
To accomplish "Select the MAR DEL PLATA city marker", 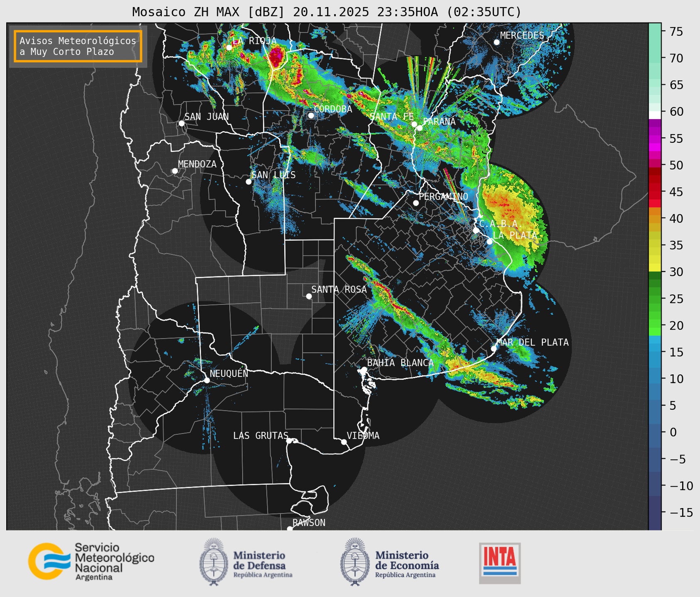I will tap(494, 349).
